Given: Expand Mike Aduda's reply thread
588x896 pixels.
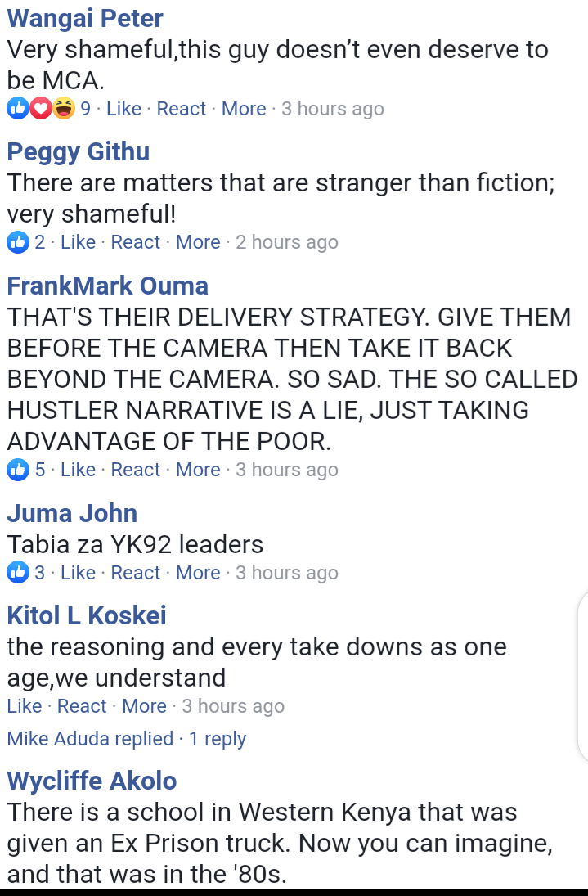Looking at the screenshot, I should (x=126, y=738).
